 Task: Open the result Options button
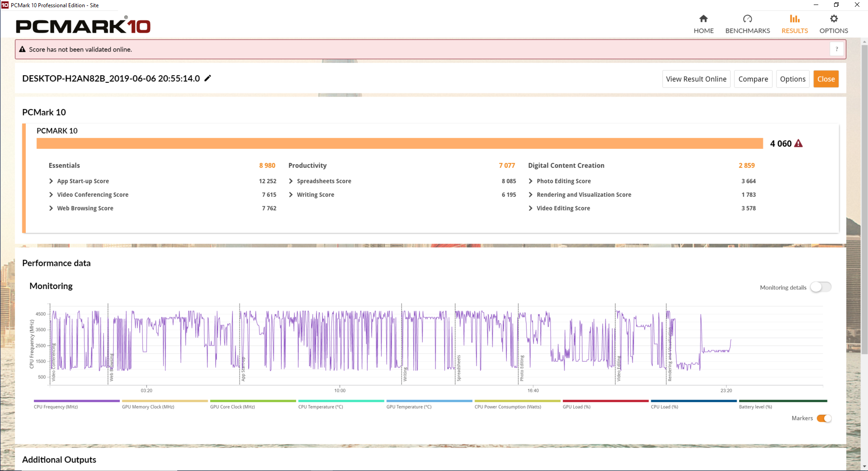pyautogui.click(x=793, y=79)
